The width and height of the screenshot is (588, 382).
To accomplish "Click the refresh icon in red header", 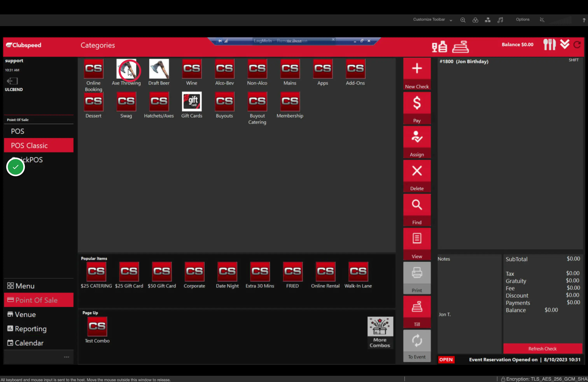I will click(x=577, y=45).
